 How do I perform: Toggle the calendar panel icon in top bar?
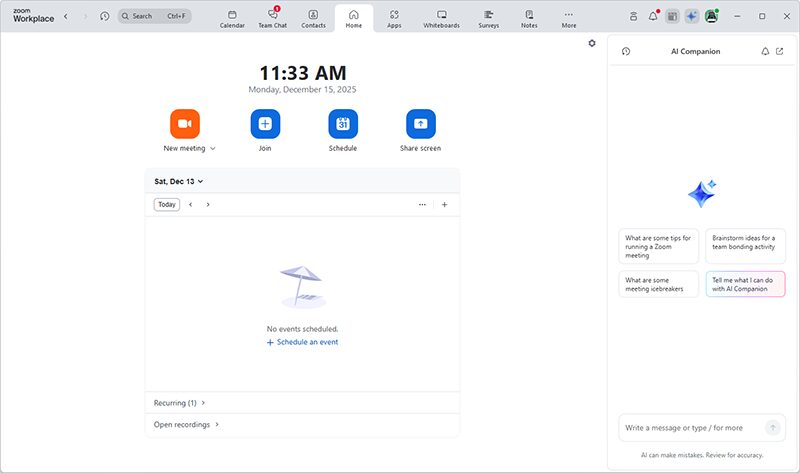point(673,16)
